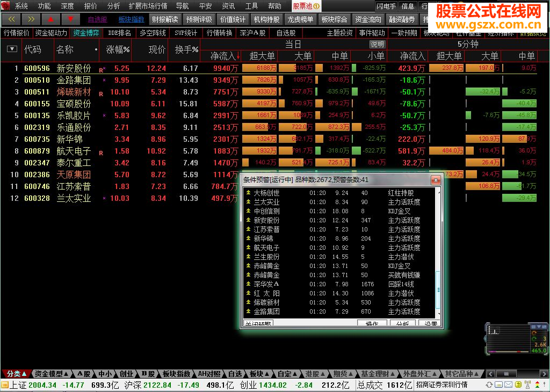
Task: Close the 条件预警 alert window
Action: pos(436,180)
